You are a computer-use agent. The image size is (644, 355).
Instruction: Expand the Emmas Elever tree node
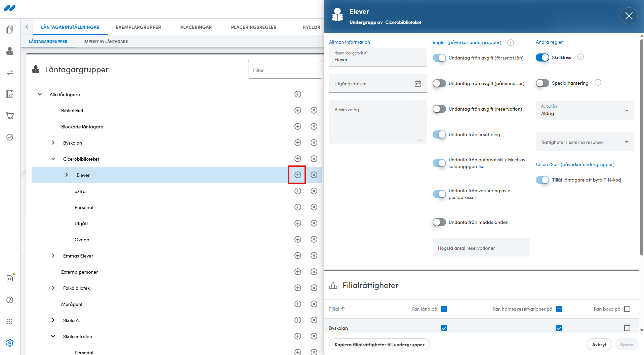click(53, 255)
